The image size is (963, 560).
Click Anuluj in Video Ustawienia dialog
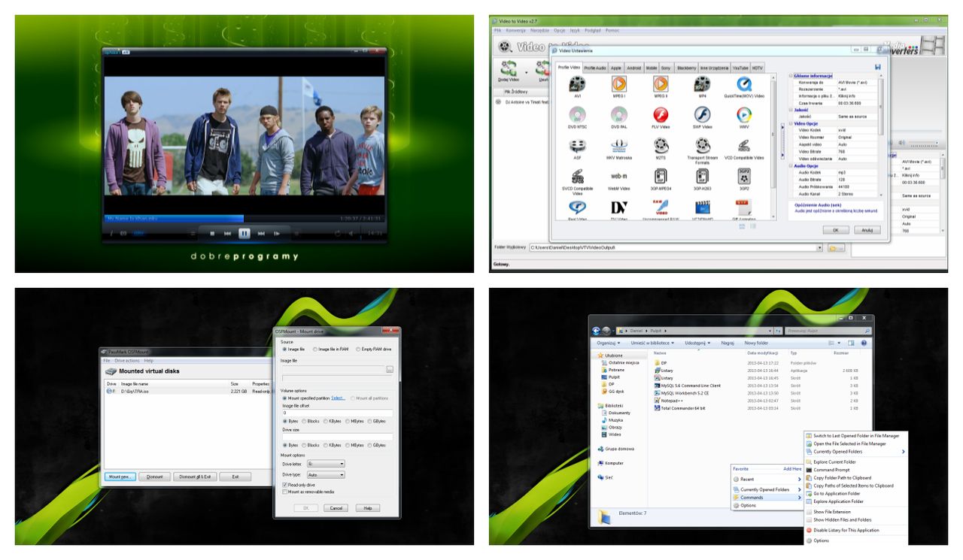867,230
